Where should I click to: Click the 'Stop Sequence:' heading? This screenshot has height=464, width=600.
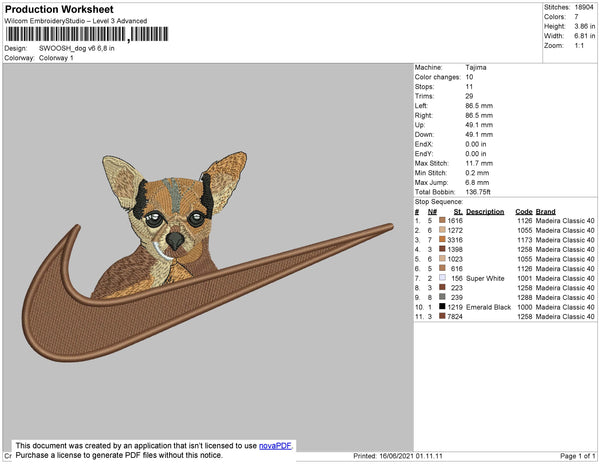pos(439,202)
